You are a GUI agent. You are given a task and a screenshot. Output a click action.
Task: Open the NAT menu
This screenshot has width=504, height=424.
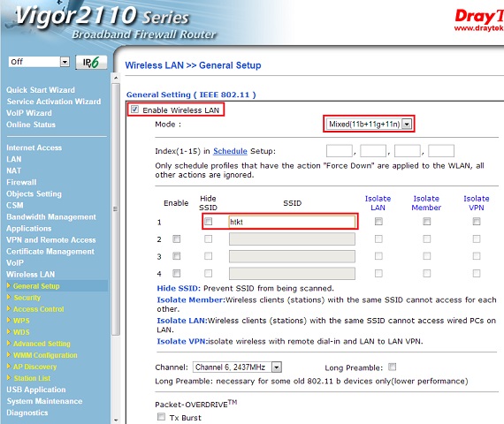click(x=14, y=170)
